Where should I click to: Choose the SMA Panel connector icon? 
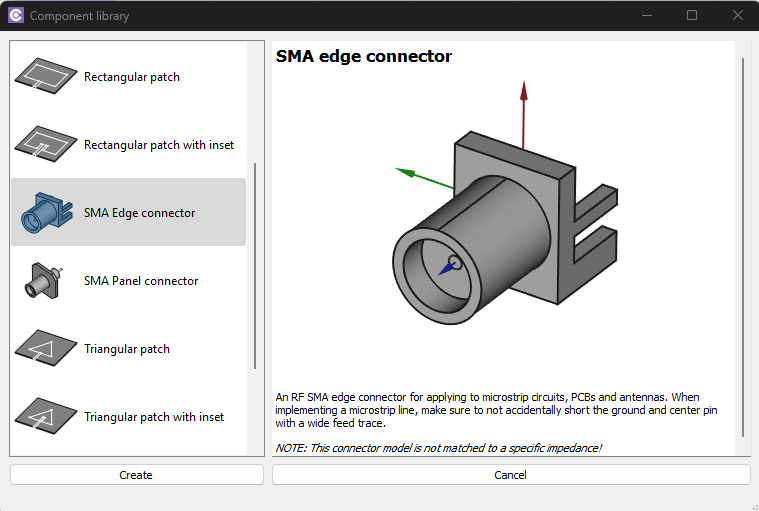(x=43, y=280)
